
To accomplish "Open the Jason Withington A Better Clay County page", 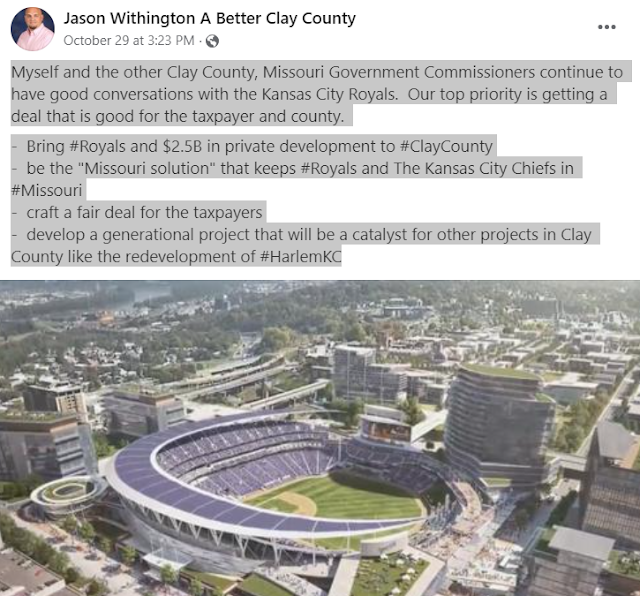I will 209,18.
